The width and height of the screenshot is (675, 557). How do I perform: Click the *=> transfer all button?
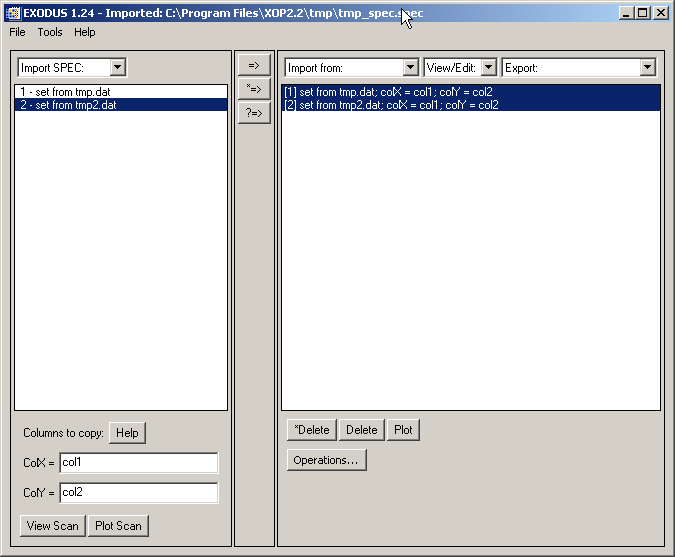point(254,89)
